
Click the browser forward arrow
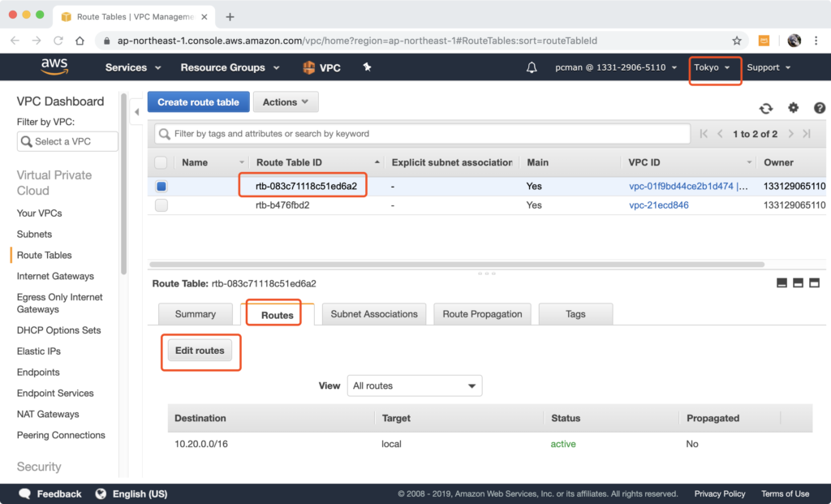(36, 41)
